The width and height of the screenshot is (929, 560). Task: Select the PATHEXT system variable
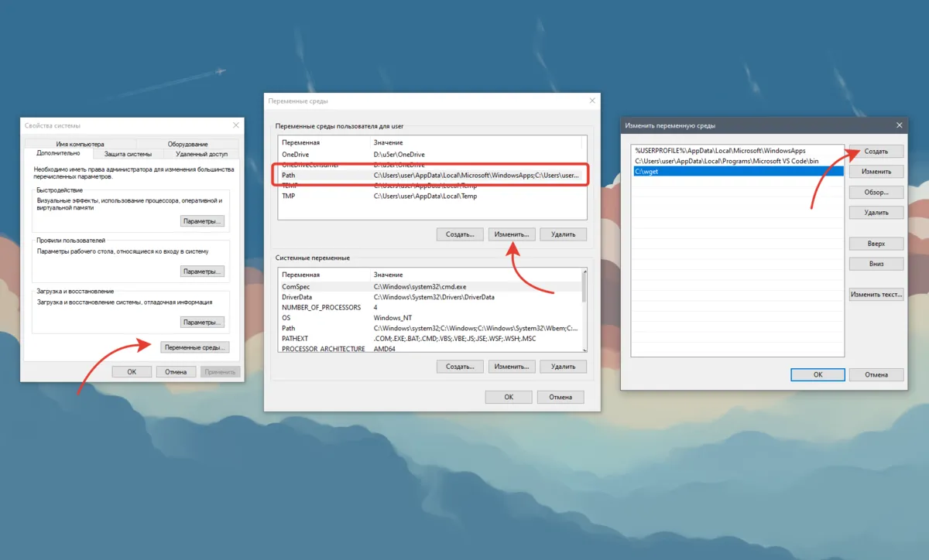[429, 339]
